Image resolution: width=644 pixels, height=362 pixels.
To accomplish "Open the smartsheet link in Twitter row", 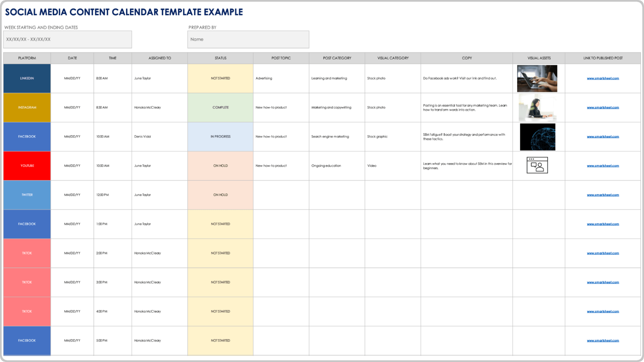I will coord(603,195).
